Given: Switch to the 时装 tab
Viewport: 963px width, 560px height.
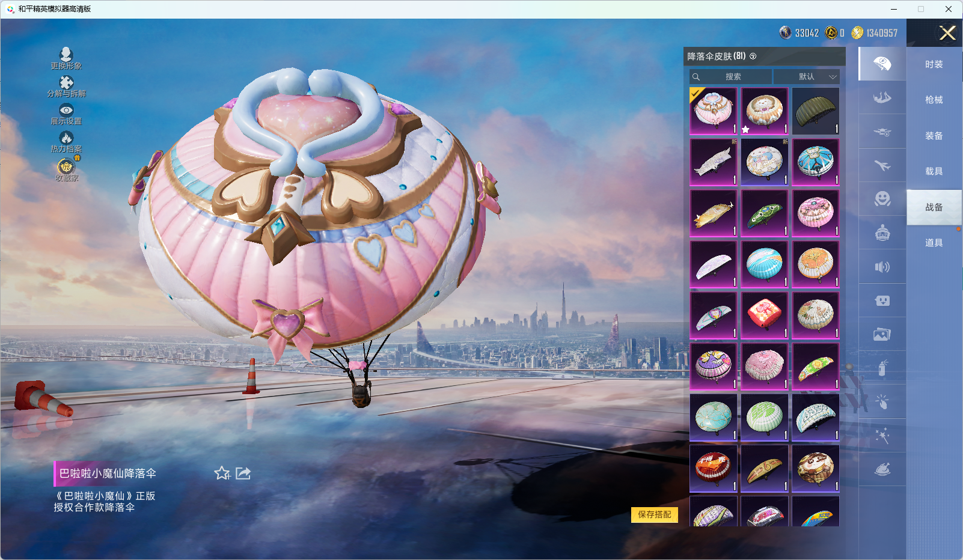Looking at the screenshot, I should tap(934, 64).
